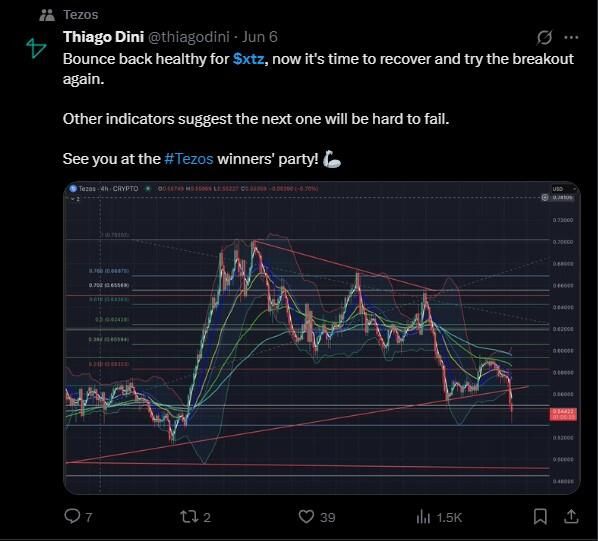
Task: Open the $xtz cashtag link
Action: [x=248, y=59]
